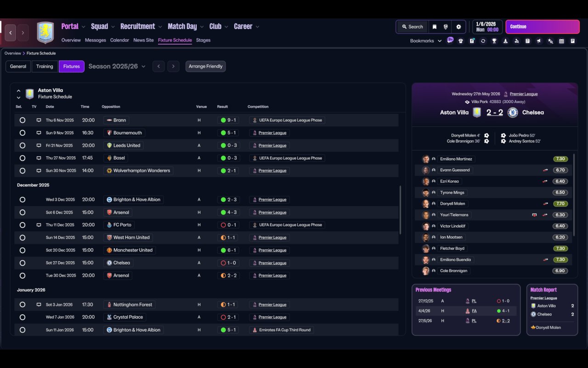The width and height of the screenshot is (588, 368).
Task: Select the Brann fixture radio button
Action: coord(23,120)
